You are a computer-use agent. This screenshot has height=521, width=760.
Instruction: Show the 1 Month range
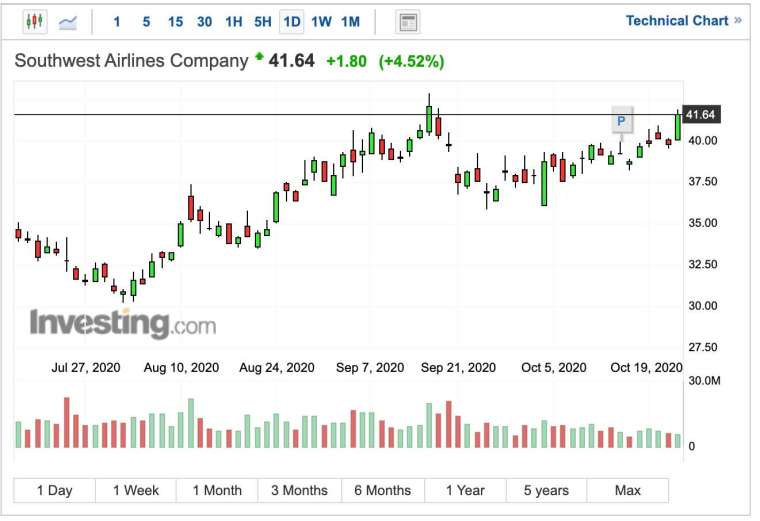coord(217,490)
